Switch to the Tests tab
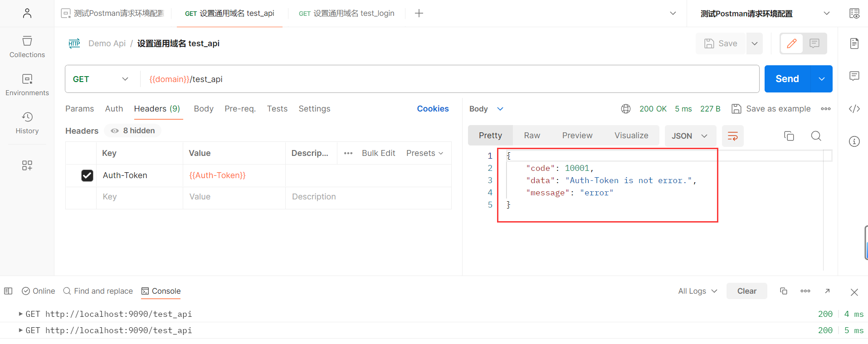This screenshot has height=344, width=868. point(277,109)
